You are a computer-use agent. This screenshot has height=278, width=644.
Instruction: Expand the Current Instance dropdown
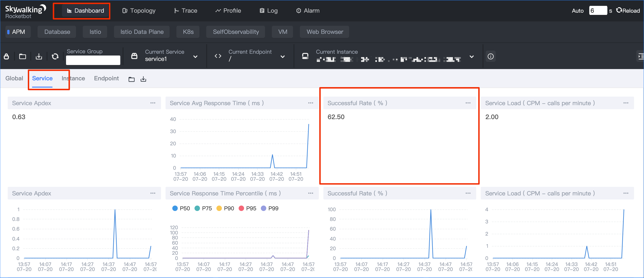tap(471, 57)
